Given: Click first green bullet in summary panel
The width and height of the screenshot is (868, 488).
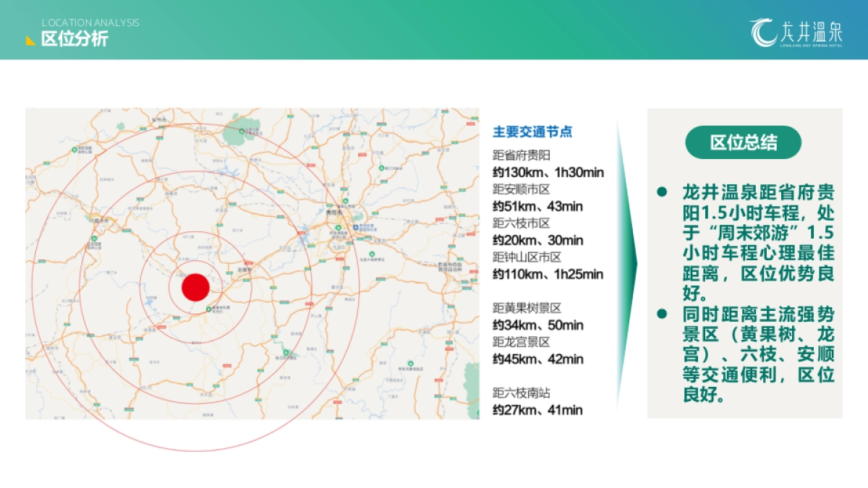Looking at the screenshot, I should tap(661, 192).
